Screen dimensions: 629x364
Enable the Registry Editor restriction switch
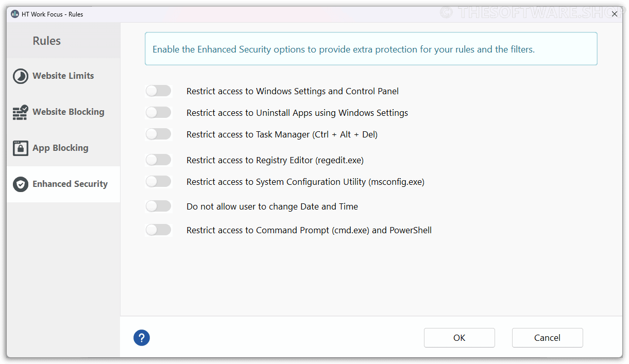158,160
